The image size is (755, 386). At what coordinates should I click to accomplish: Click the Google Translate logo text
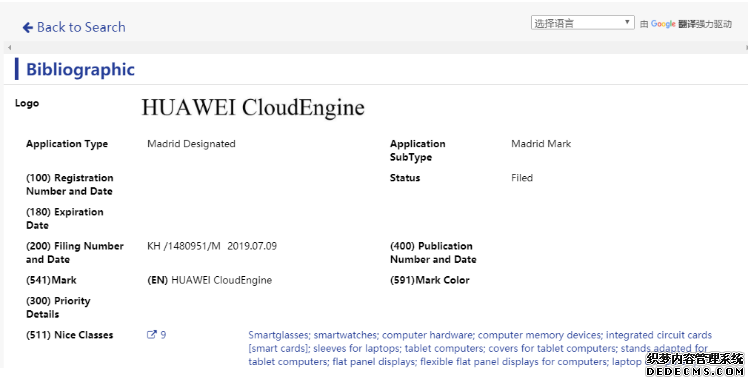pyautogui.click(x=663, y=24)
